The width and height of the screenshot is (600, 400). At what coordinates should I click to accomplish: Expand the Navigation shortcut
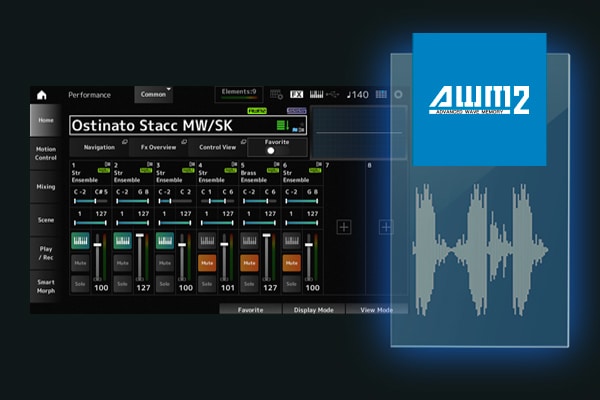[100, 147]
